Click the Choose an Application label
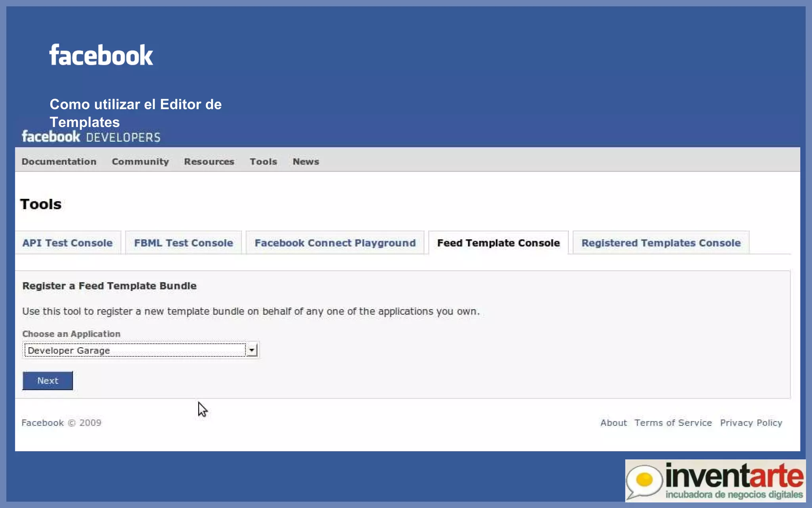812x508 pixels. (x=71, y=334)
